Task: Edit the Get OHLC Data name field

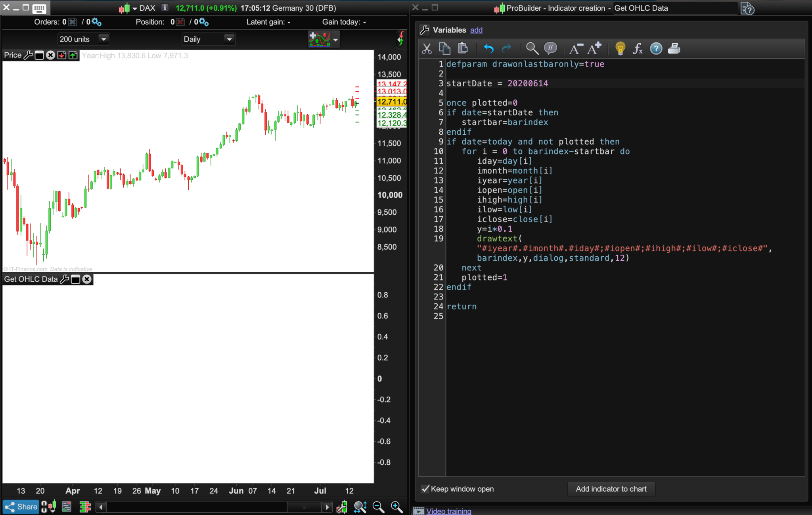Action: tap(674, 8)
